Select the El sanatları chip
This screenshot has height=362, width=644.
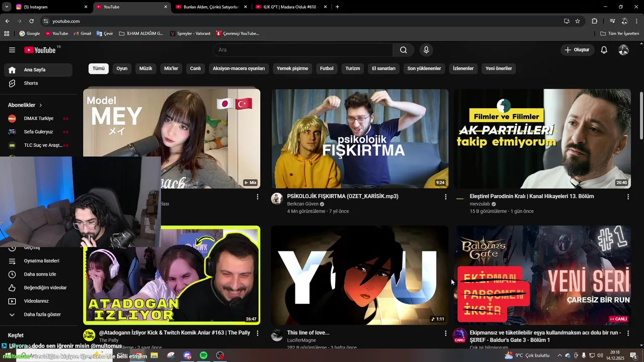coord(384,68)
